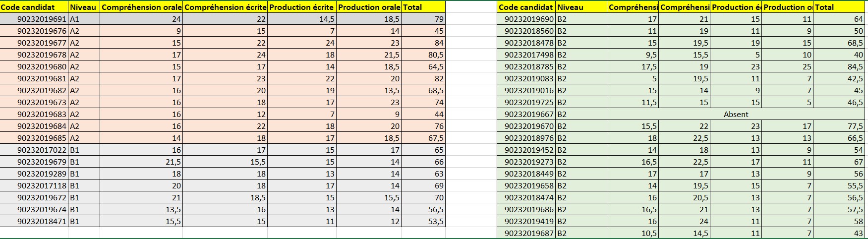The height and width of the screenshot is (239, 868).
Task: Select the total cell showing 80,5
Action: [x=423, y=55]
